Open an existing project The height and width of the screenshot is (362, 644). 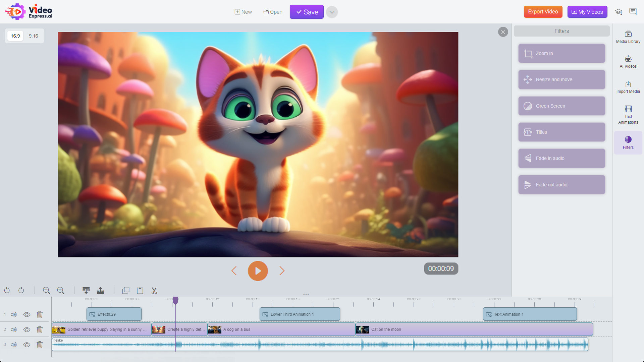pyautogui.click(x=272, y=12)
